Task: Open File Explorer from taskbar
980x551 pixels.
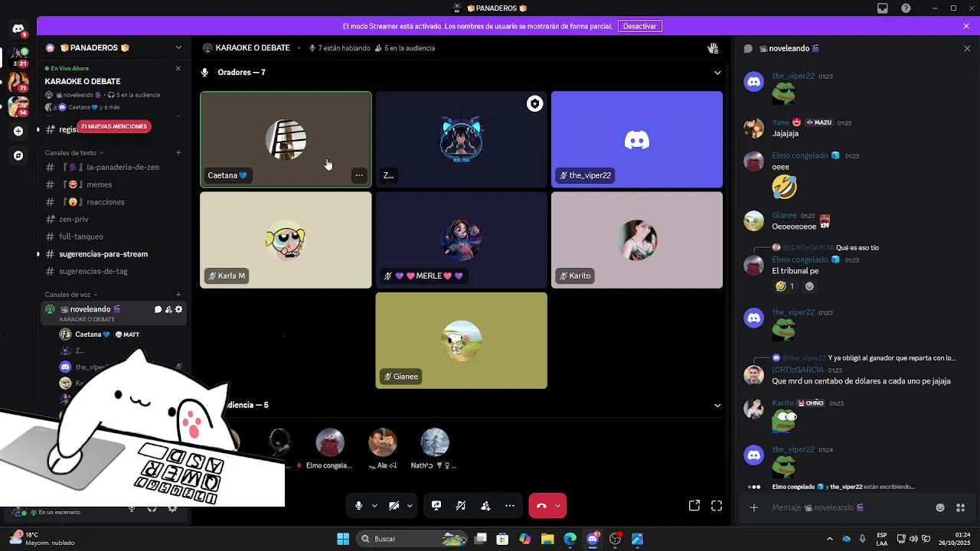Action: pos(547,539)
